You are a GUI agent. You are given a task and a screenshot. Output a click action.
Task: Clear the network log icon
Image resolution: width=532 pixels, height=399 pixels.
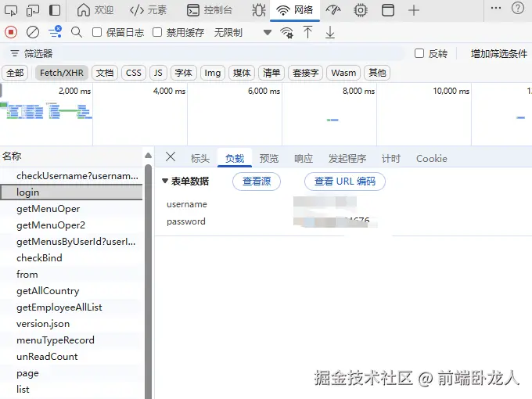[33, 32]
